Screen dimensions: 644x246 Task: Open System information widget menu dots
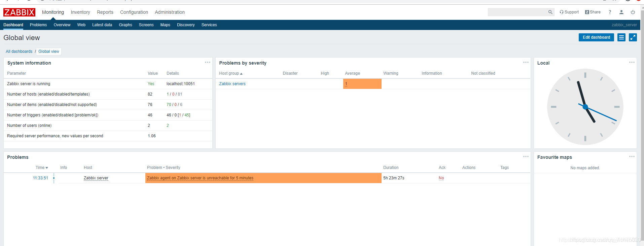coord(208,62)
